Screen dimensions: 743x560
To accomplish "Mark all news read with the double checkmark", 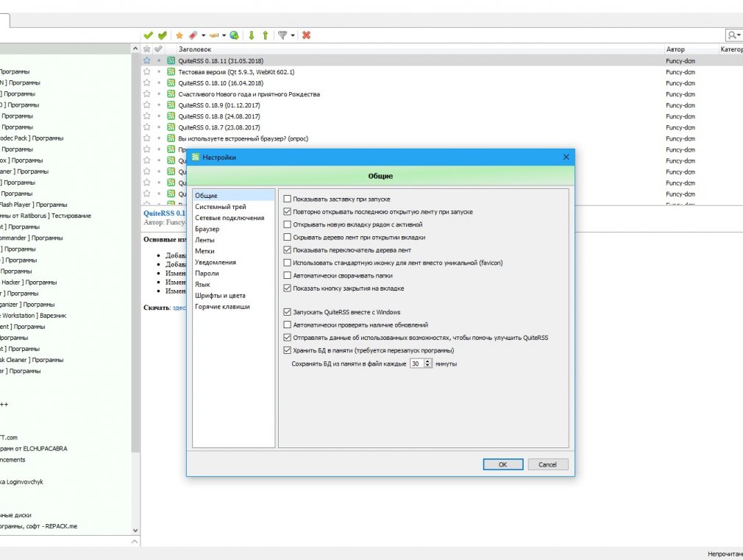I will point(163,35).
